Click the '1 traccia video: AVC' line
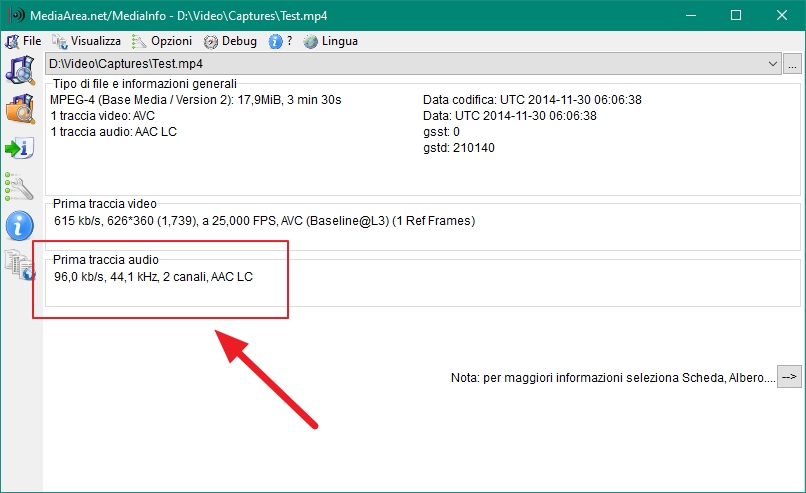The image size is (806, 493). pos(102,116)
